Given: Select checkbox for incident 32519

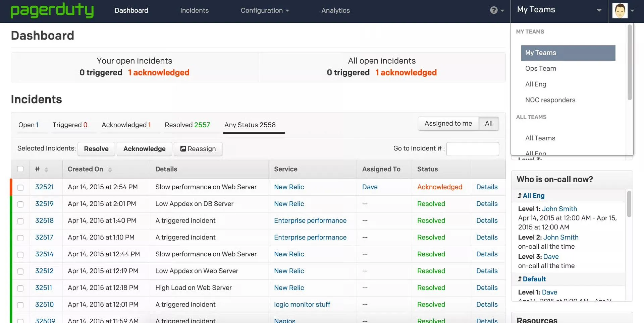Looking at the screenshot, I should [20, 204].
